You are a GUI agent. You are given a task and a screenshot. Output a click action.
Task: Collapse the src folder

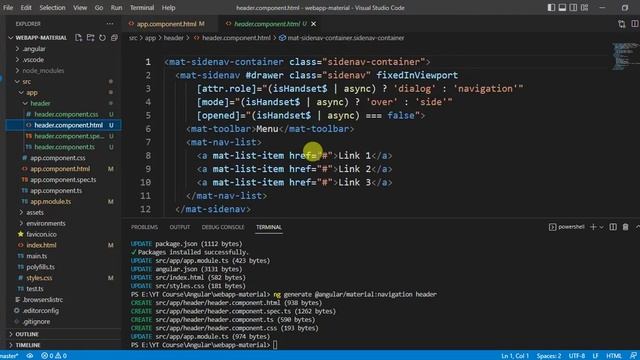[x=27, y=82]
